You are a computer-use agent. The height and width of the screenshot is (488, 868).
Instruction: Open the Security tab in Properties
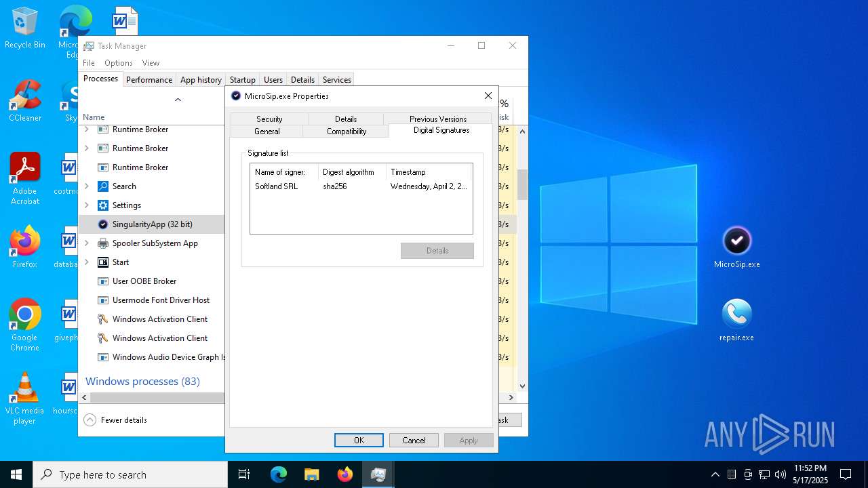click(x=269, y=119)
